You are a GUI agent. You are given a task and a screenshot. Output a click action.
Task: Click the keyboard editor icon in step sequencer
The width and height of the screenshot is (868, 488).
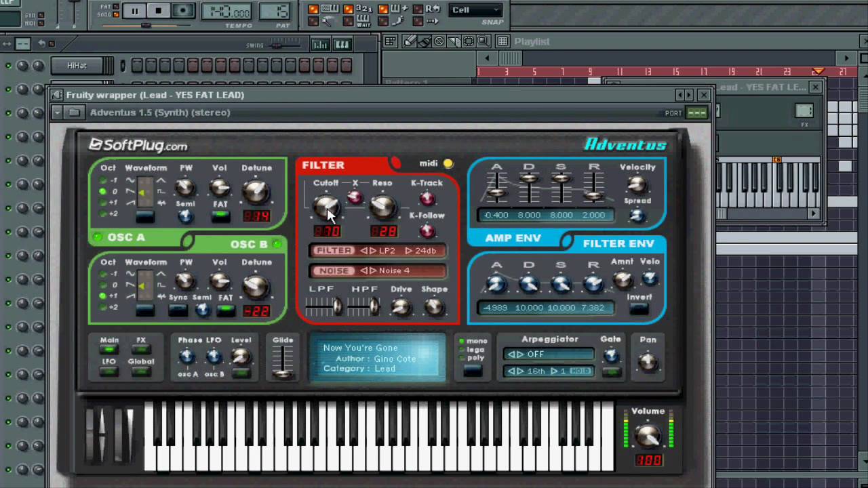tap(341, 45)
